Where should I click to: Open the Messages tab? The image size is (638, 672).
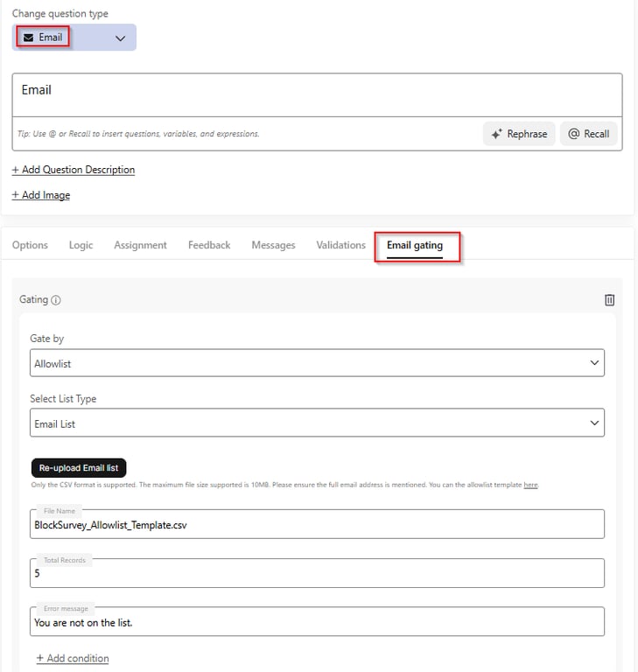273,245
